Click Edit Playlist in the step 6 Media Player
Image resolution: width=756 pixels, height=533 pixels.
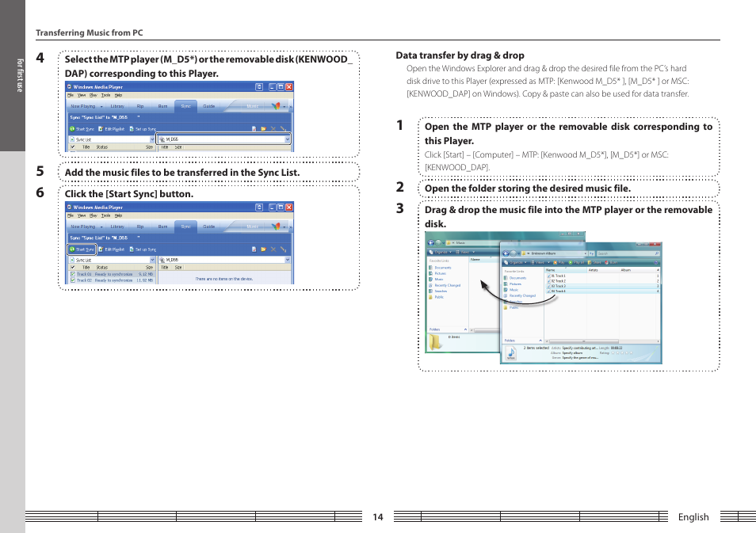[112, 249]
